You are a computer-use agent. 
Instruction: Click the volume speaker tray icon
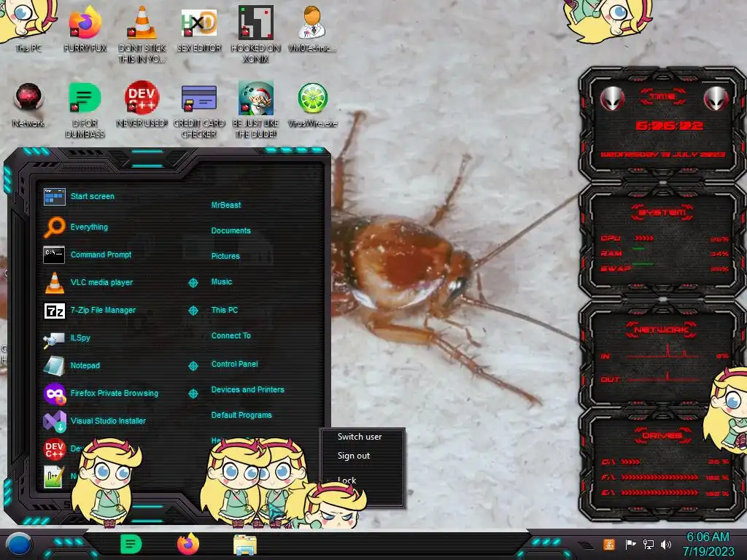(666, 544)
